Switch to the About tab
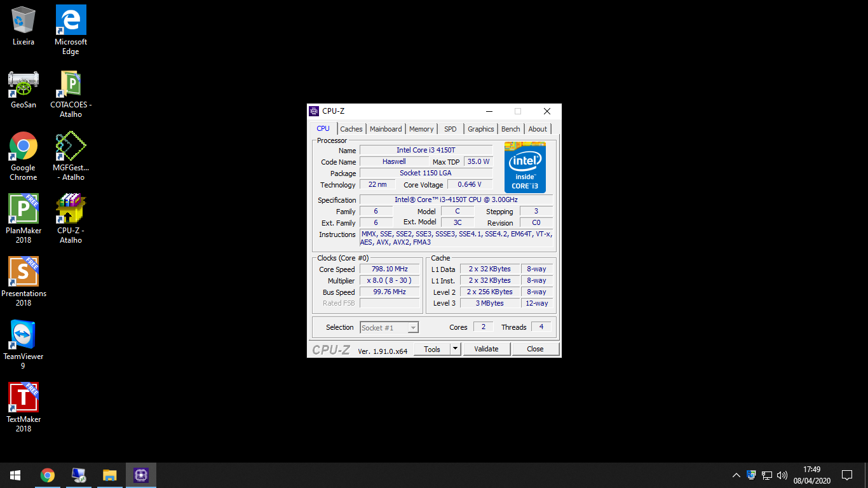 point(538,129)
